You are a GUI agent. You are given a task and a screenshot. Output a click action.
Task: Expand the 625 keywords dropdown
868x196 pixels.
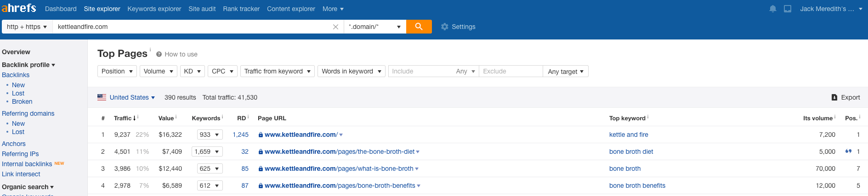coord(210,168)
